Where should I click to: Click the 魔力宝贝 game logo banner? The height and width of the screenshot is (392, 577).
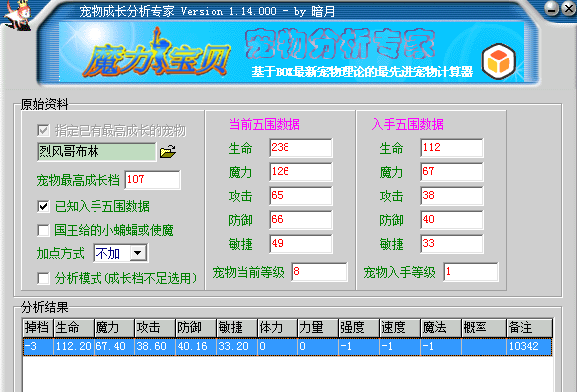coord(156,55)
